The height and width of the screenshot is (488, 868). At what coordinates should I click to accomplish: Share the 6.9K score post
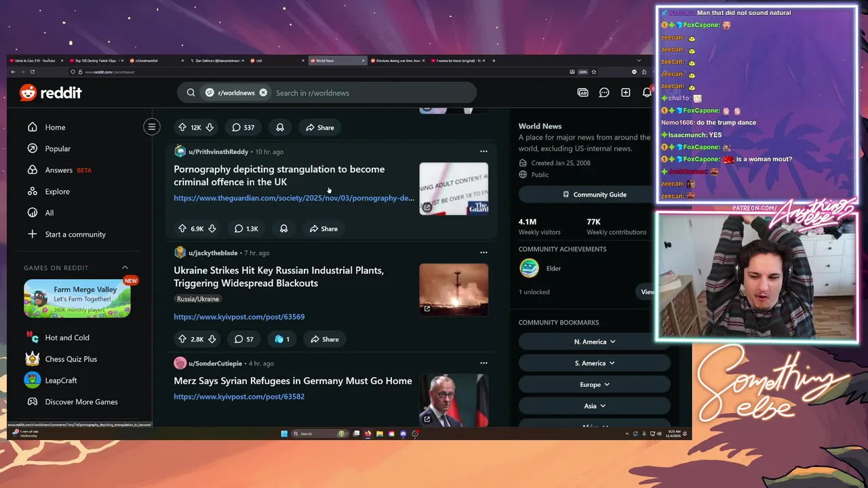(x=323, y=228)
